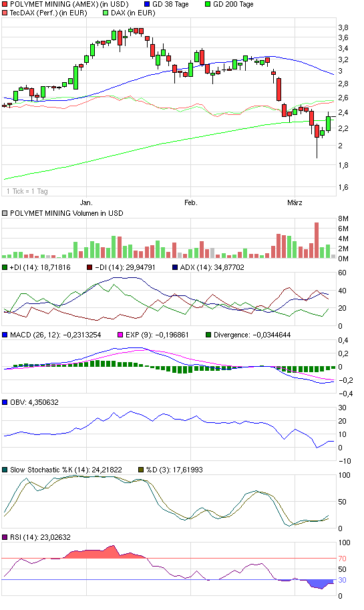Viewport: 364px width, 610px height.
Task: Click the EXP (9): -0,196861 value
Action: point(157,335)
